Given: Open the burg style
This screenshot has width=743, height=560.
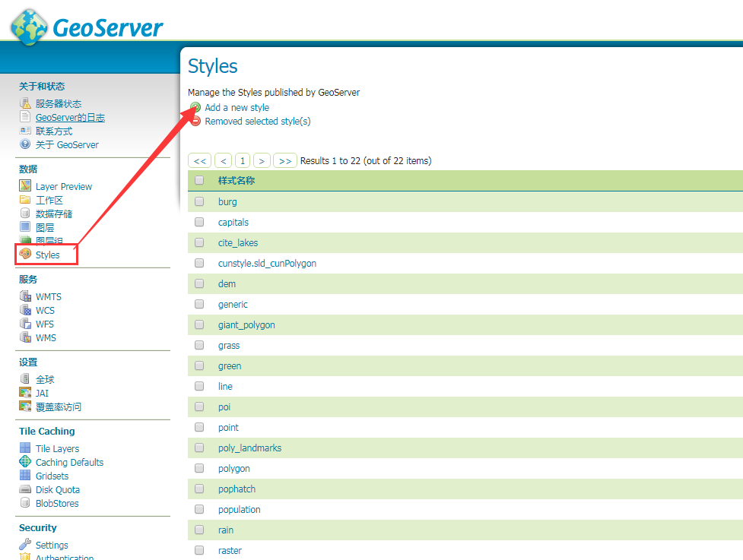Looking at the screenshot, I should [x=227, y=201].
